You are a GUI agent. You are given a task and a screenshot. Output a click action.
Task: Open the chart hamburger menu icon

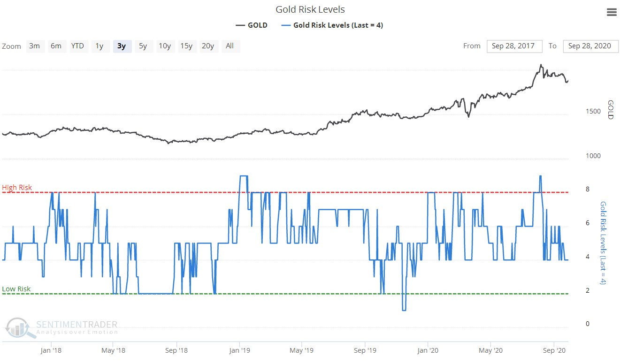tap(611, 13)
